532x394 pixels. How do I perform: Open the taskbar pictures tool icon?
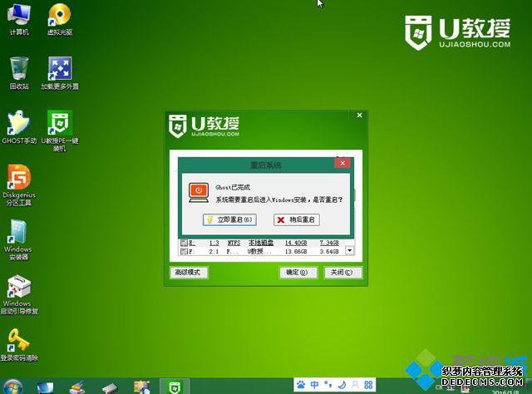point(142,387)
